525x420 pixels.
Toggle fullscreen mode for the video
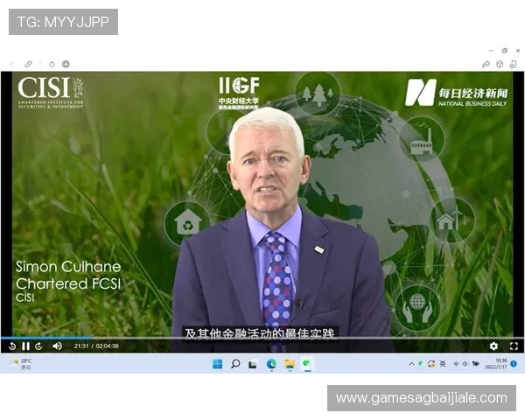tap(514, 346)
